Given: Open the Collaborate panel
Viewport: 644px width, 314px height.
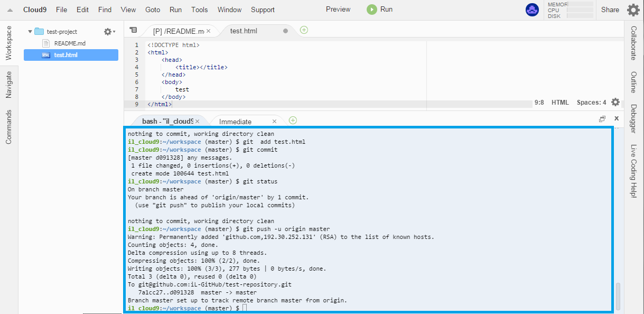Looking at the screenshot, I should click(633, 43).
